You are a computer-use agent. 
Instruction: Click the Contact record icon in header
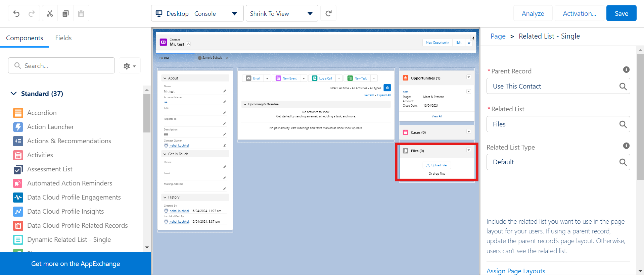click(x=164, y=42)
